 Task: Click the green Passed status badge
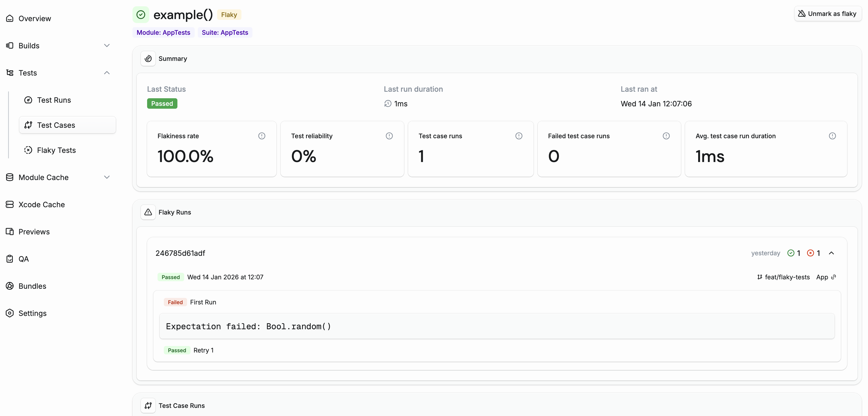162,103
